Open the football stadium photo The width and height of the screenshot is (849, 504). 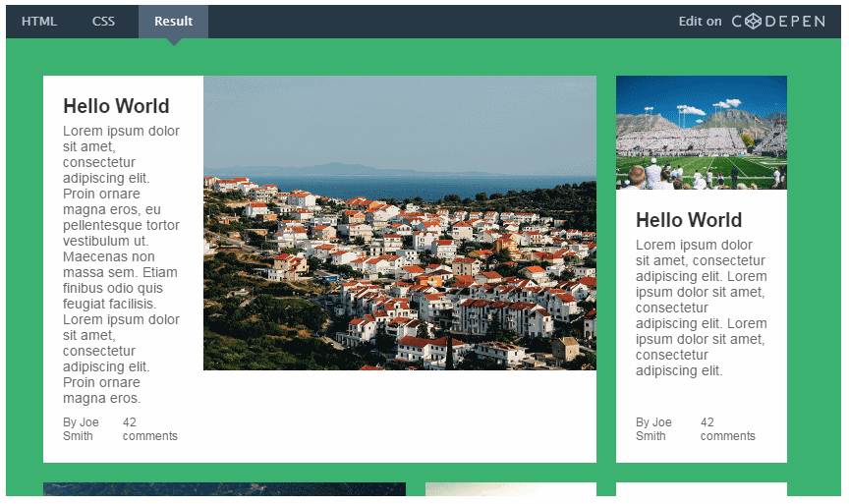tap(702, 133)
